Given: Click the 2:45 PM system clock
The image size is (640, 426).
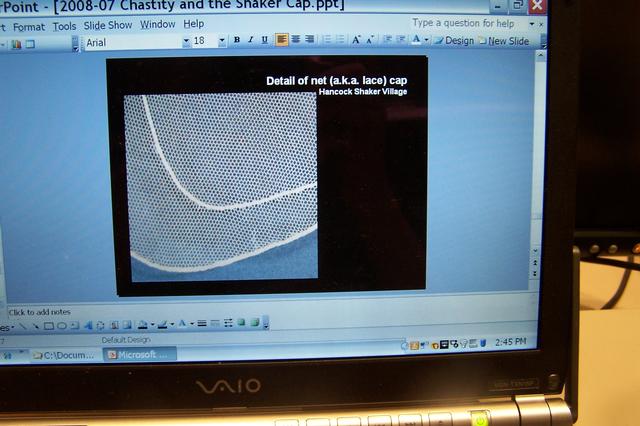Looking at the screenshot, I should tap(510, 342).
